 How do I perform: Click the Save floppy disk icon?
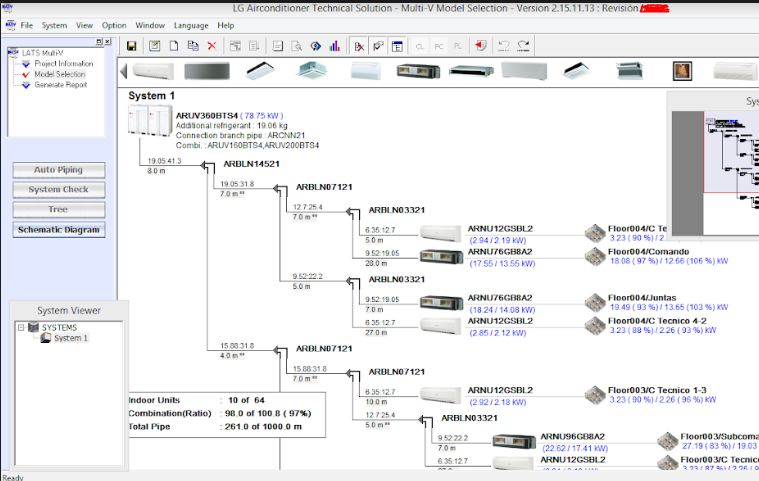pos(131,46)
